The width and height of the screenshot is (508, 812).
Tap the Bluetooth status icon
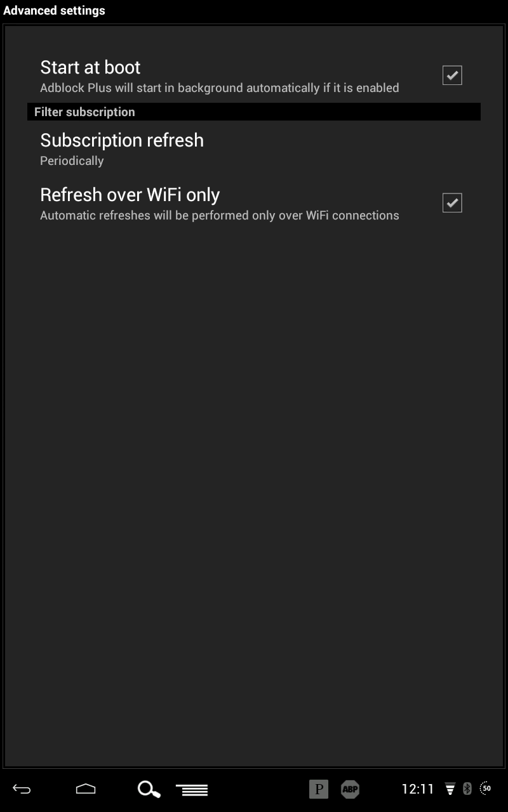point(467,789)
